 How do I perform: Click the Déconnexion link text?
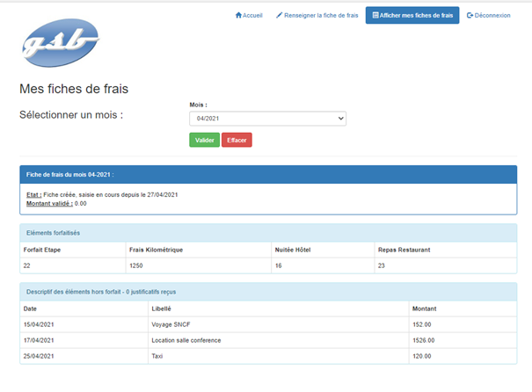click(x=492, y=15)
